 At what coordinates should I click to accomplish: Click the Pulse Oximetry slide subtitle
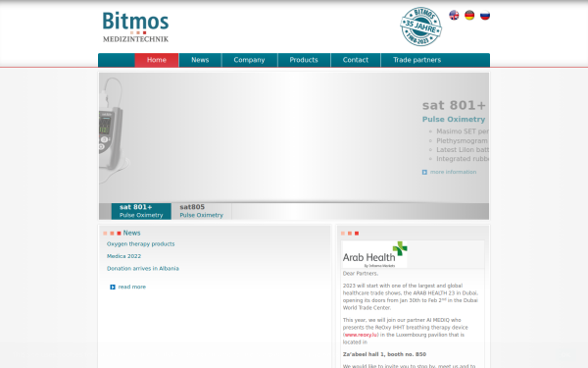(454, 120)
